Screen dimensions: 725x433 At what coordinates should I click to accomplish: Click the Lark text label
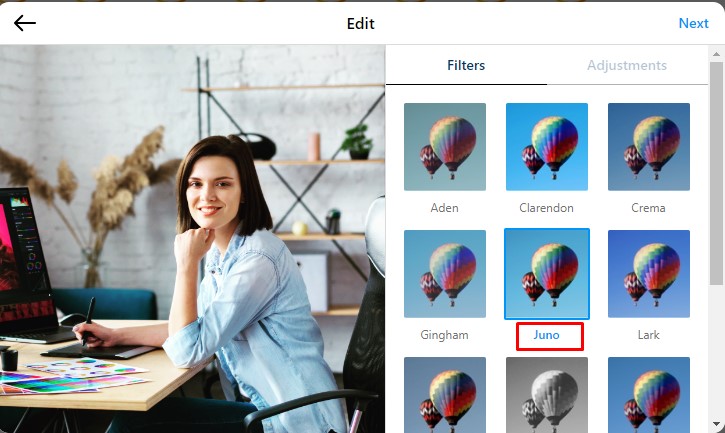tap(649, 335)
